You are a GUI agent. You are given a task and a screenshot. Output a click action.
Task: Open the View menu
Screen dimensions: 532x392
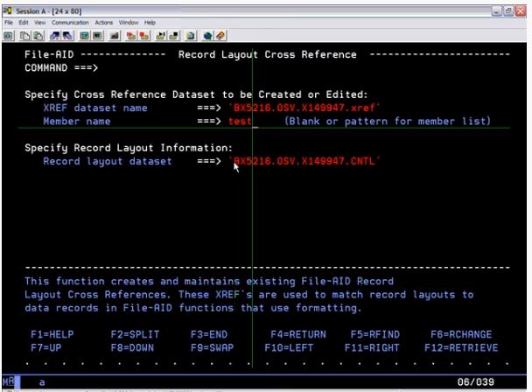(39, 23)
